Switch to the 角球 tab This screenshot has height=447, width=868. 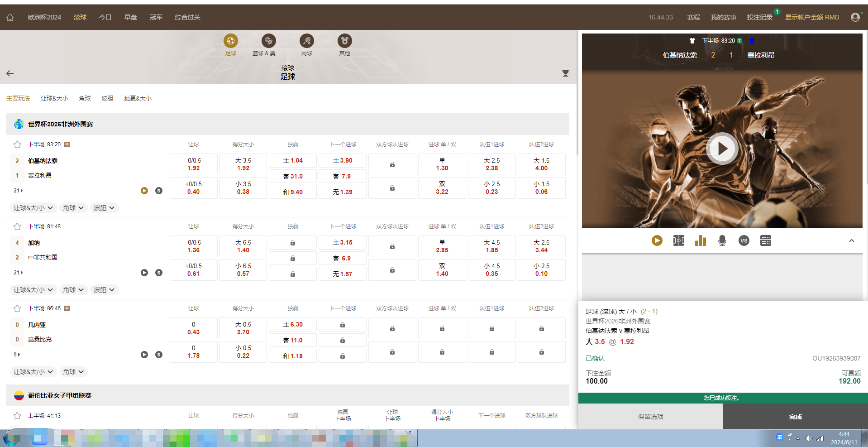[x=85, y=98]
